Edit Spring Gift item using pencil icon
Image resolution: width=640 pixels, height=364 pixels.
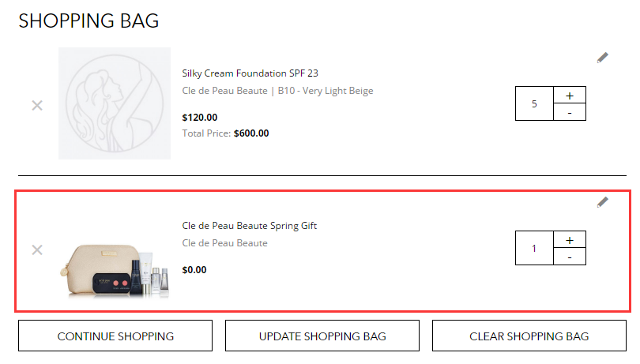(x=602, y=202)
